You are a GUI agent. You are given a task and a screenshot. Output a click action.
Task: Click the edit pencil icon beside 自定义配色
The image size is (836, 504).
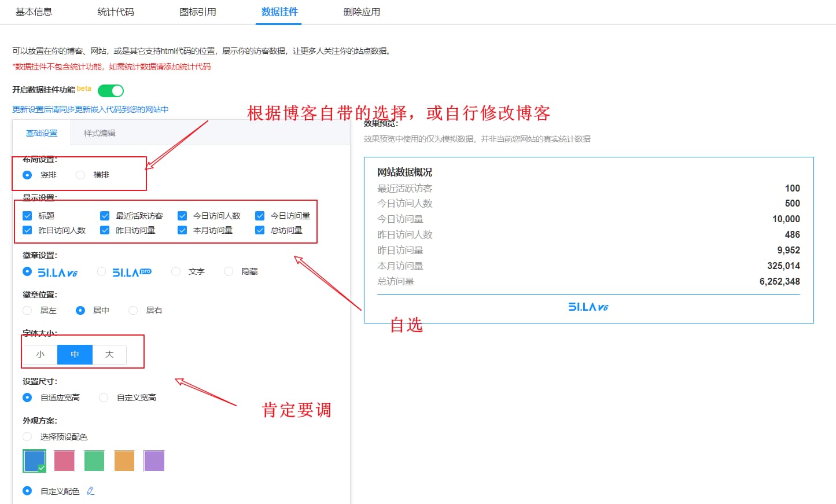coord(90,491)
